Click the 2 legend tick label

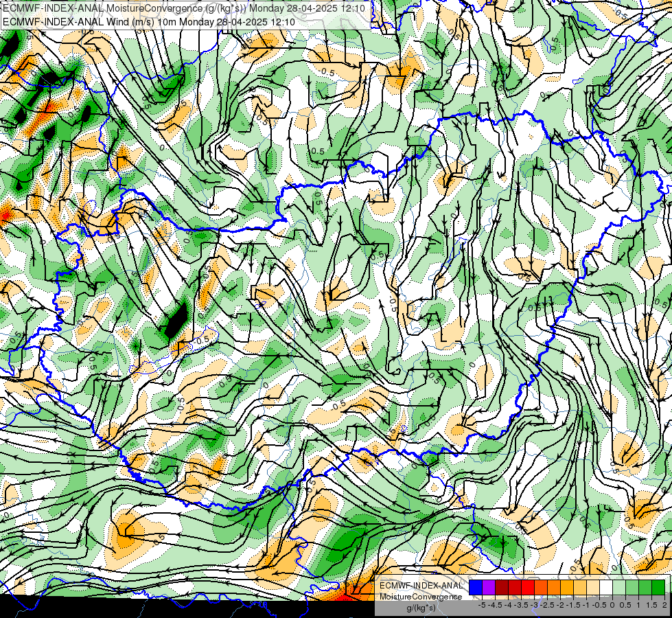pos(664,605)
